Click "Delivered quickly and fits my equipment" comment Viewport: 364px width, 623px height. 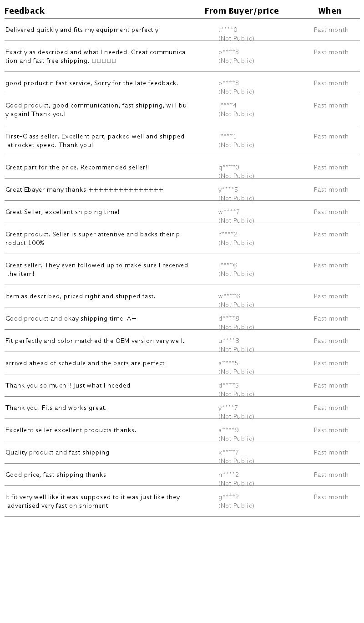click(82, 30)
